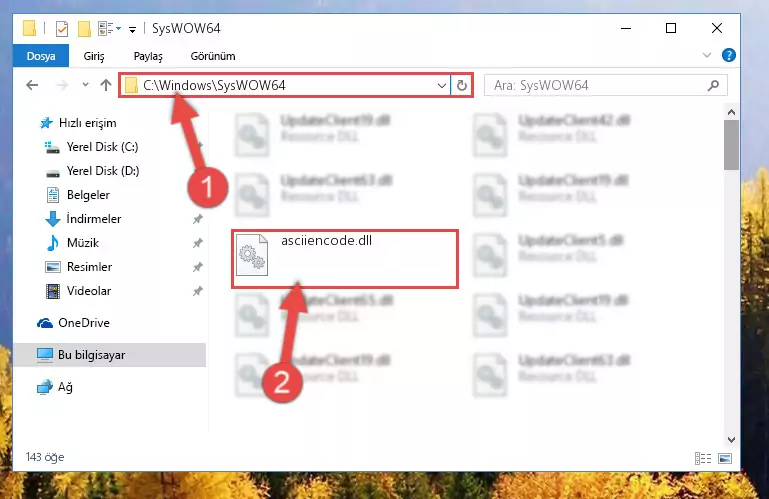
Task: Select Ağ in the navigation pane
Action: tap(65, 387)
